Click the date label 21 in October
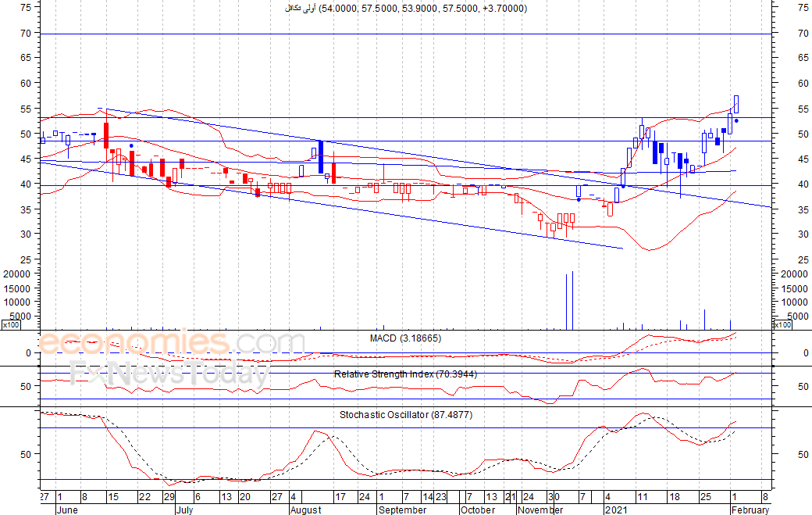812x515 pixels. click(x=511, y=497)
